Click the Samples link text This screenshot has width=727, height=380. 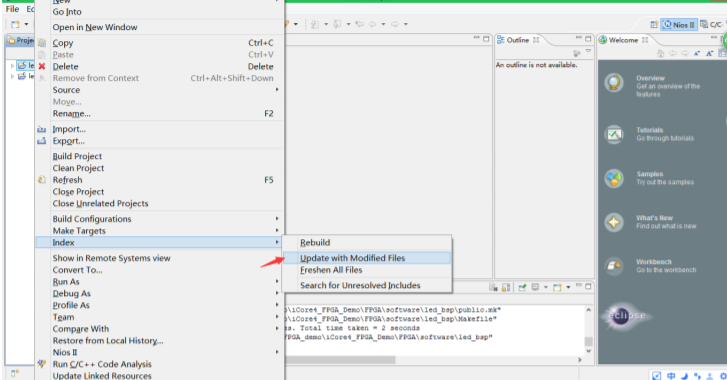pos(650,174)
